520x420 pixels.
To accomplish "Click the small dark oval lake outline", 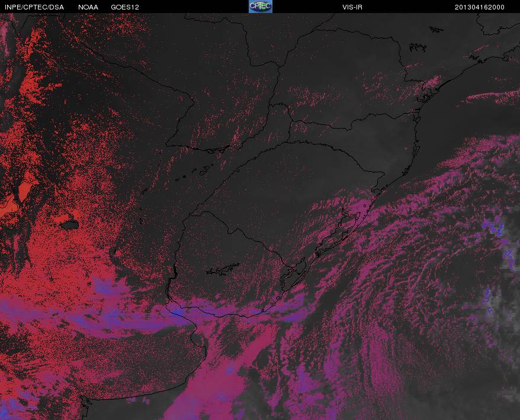I will click(x=70, y=225).
